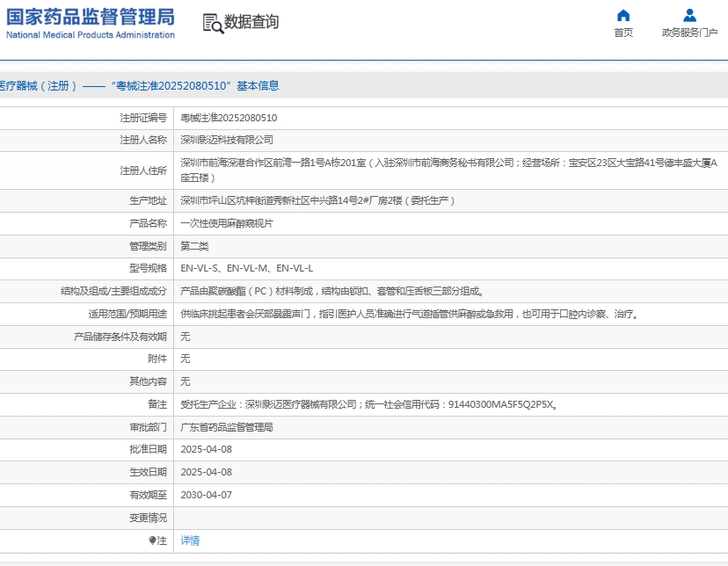Click the 型号规格 label
Screen dimensions: 728x566
tap(148, 268)
